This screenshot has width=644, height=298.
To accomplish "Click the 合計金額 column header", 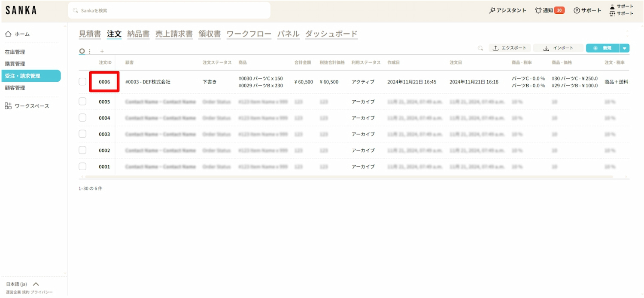I will (303, 63).
